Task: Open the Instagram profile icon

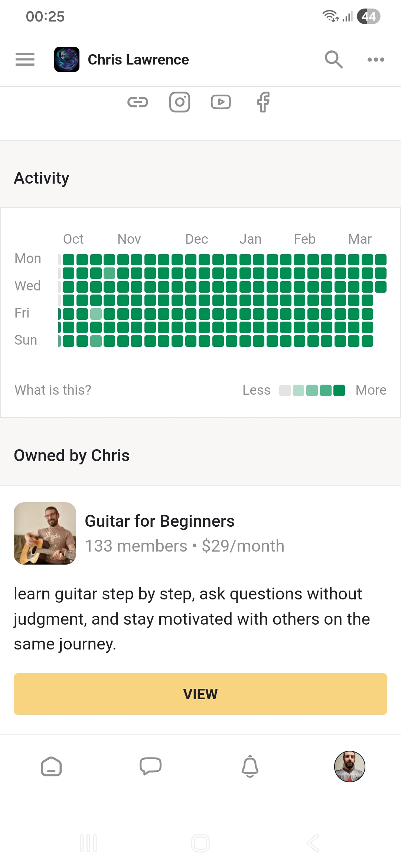Action: click(180, 102)
